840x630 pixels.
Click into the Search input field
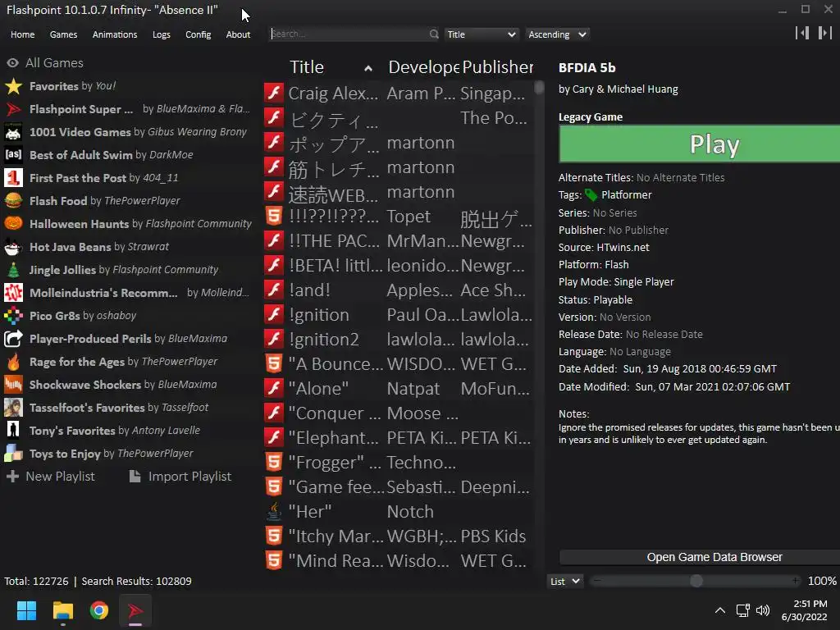click(x=349, y=34)
